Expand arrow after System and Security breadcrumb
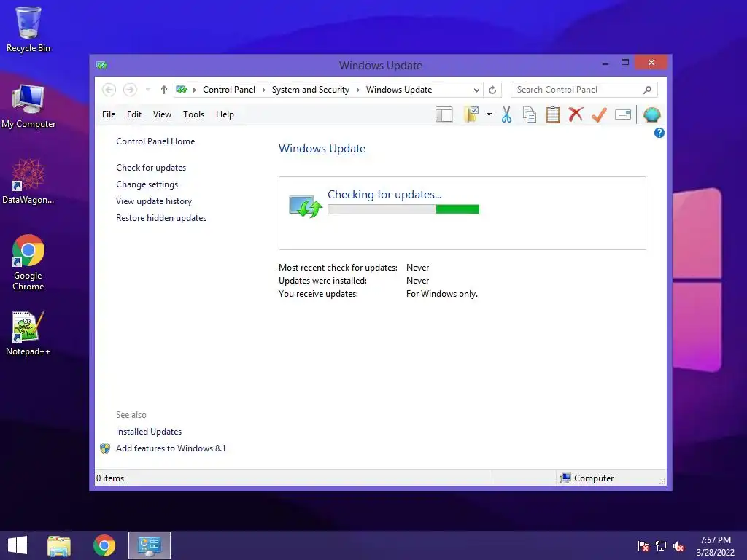Image resolution: width=747 pixels, height=560 pixels. tap(357, 90)
